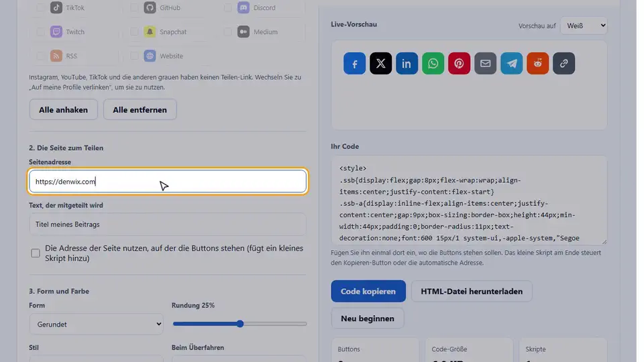
Task: Tick the Medium checkbox
Action: 227,32
